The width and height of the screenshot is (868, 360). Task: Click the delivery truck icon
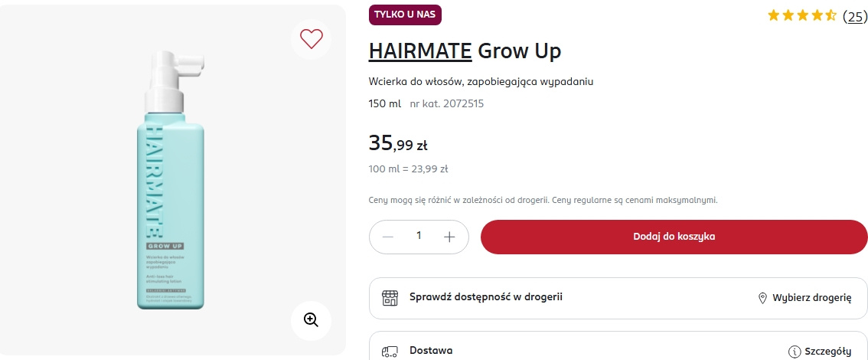click(390, 352)
